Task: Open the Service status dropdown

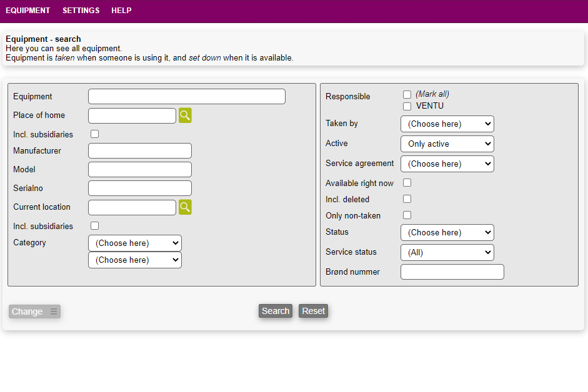Action: [x=447, y=252]
